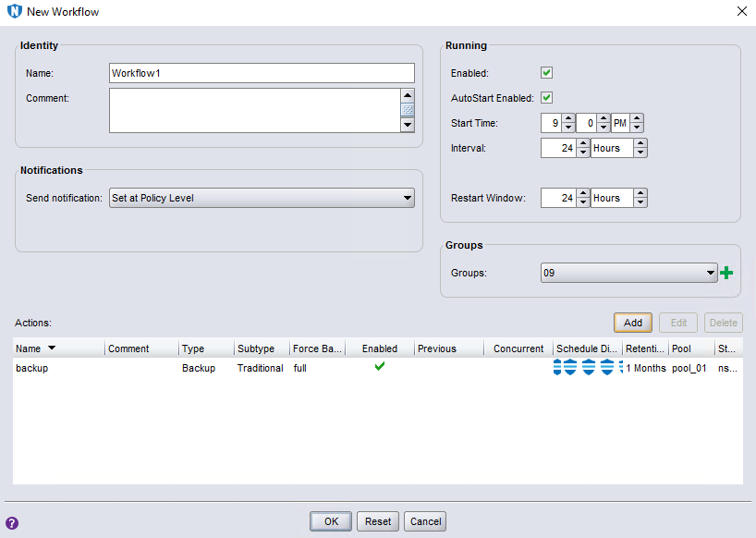Viewport: 756px width, 538px height.
Task: Select the backup action row
Action: click(x=92, y=368)
